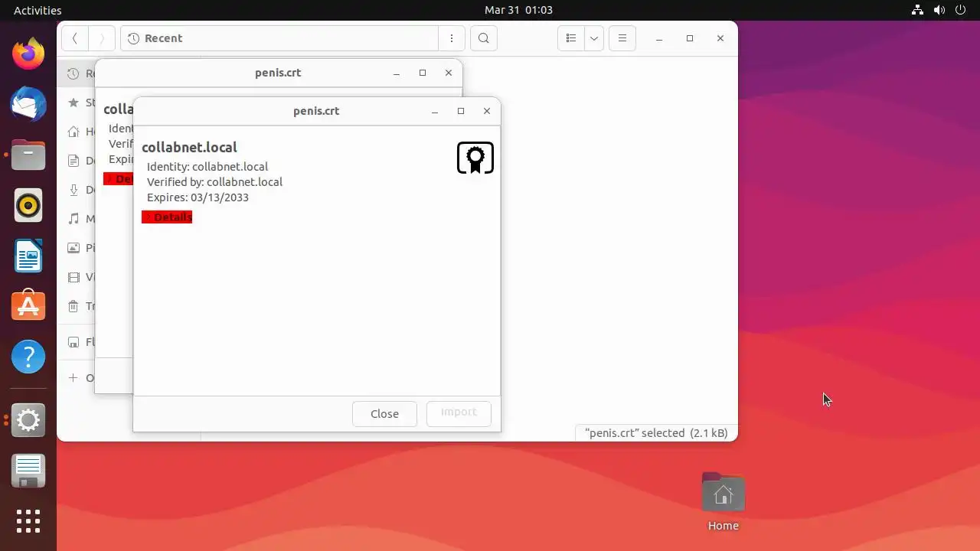The width and height of the screenshot is (980, 551).
Task: Open Ubuntu Software from the dock
Action: [x=28, y=306]
